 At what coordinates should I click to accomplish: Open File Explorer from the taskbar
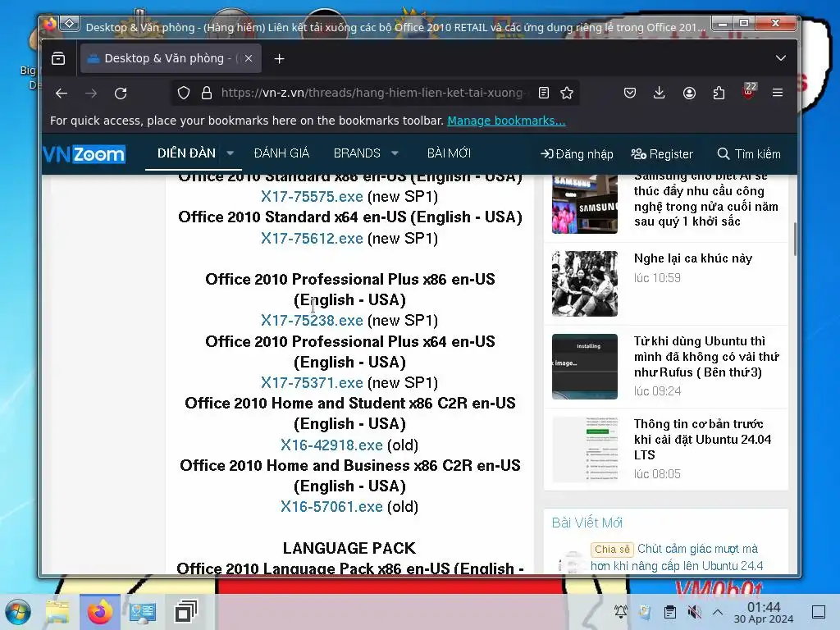(57, 612)
